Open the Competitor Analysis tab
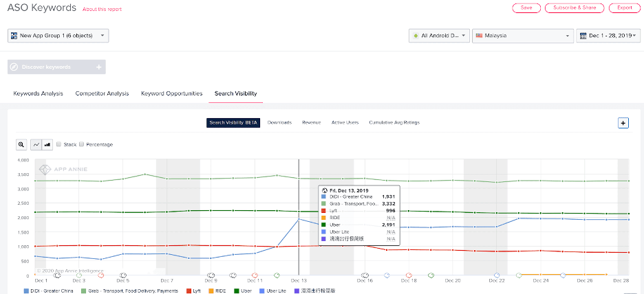This screenshot has height=294, width=644. [x=102, y=93]
